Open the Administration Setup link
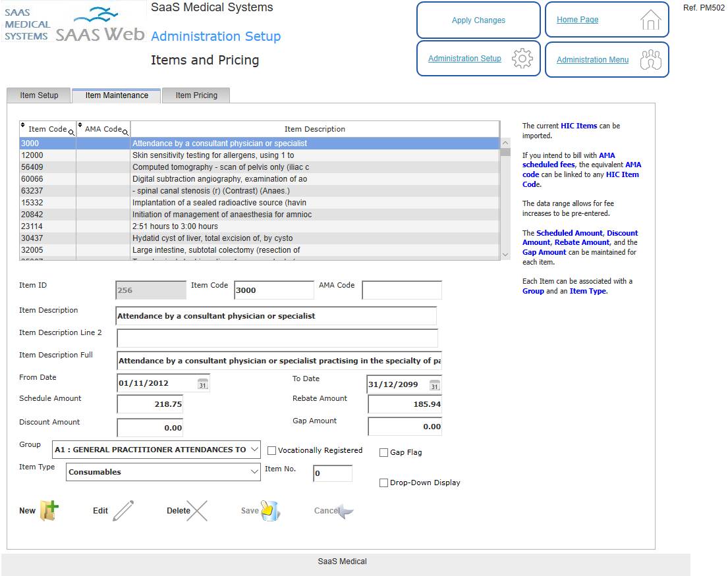The width and height of the screenshot is (728, 576). point(464,59)
